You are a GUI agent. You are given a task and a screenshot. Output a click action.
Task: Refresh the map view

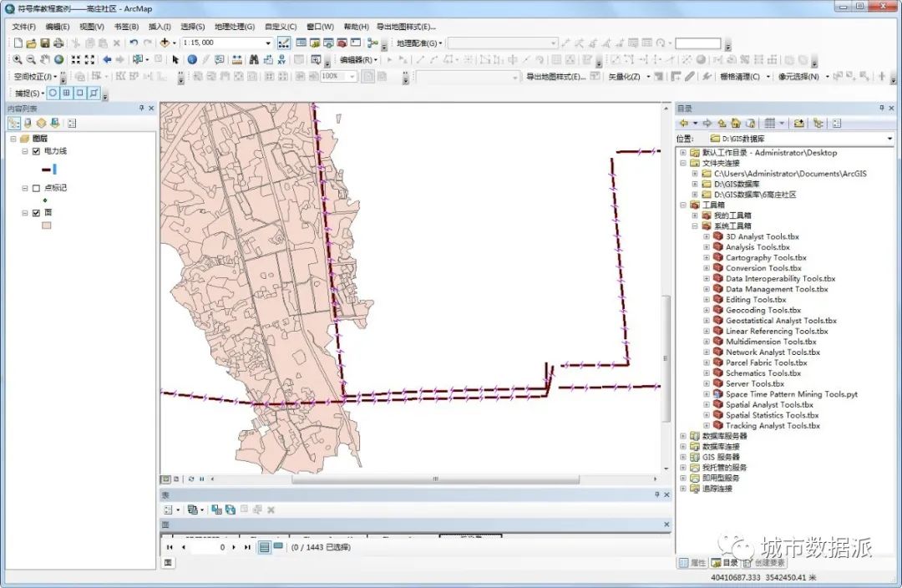(191, 479)
